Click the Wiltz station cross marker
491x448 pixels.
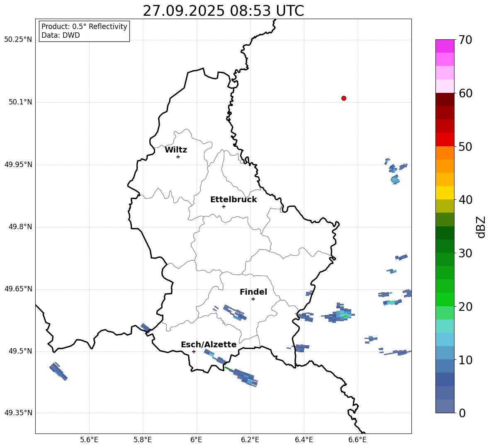point(178,157)
